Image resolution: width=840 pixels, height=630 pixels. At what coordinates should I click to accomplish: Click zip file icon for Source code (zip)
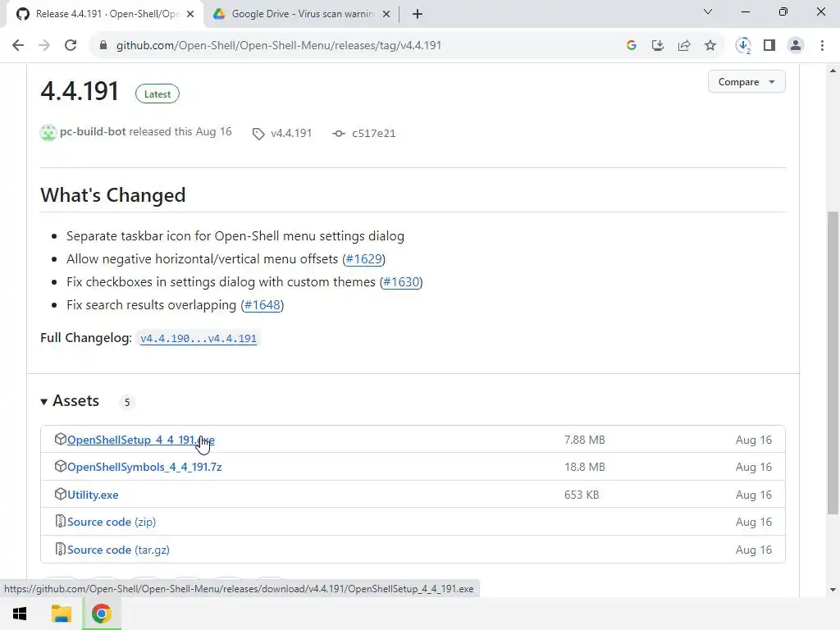point(60,521)
